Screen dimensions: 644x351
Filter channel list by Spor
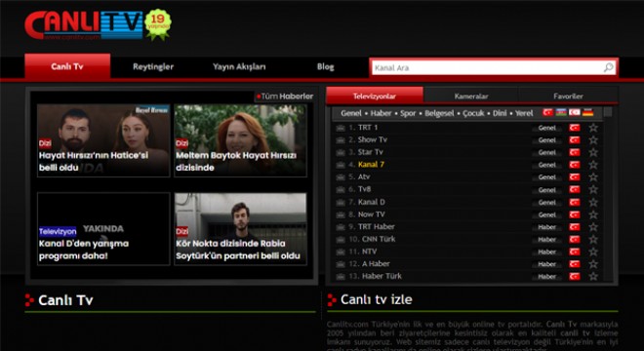click(408, 113)
